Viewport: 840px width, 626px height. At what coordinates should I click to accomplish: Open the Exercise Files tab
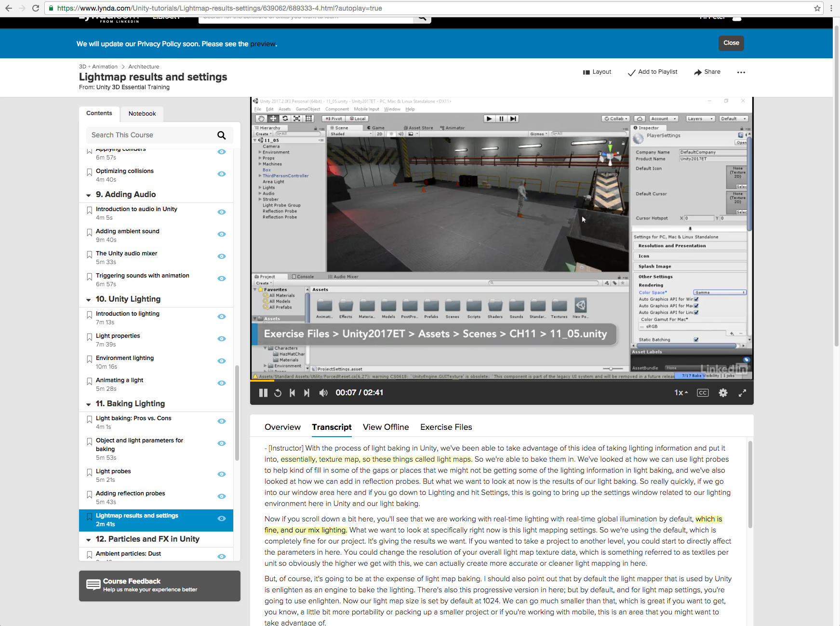point(446,427)
